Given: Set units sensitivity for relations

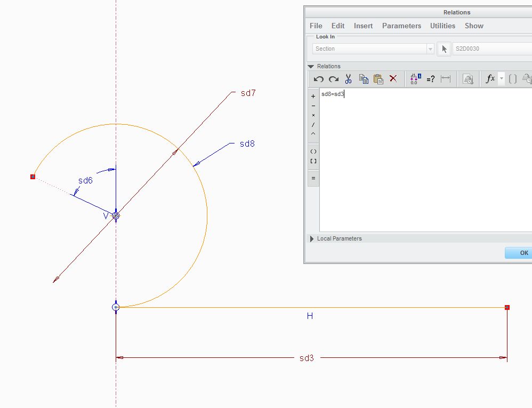Looking at the screenshot, I should click(468, 79).
